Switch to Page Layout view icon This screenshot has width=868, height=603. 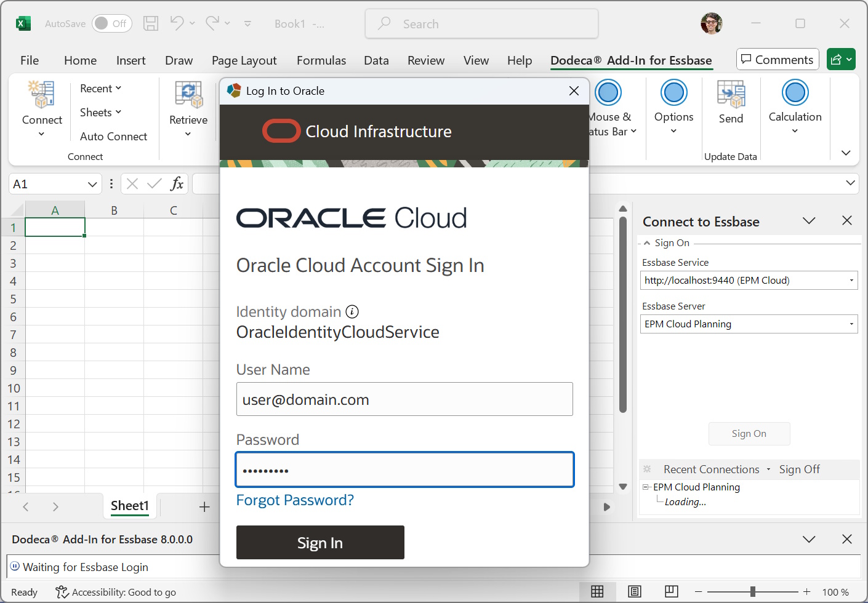(x=635, y=592)
